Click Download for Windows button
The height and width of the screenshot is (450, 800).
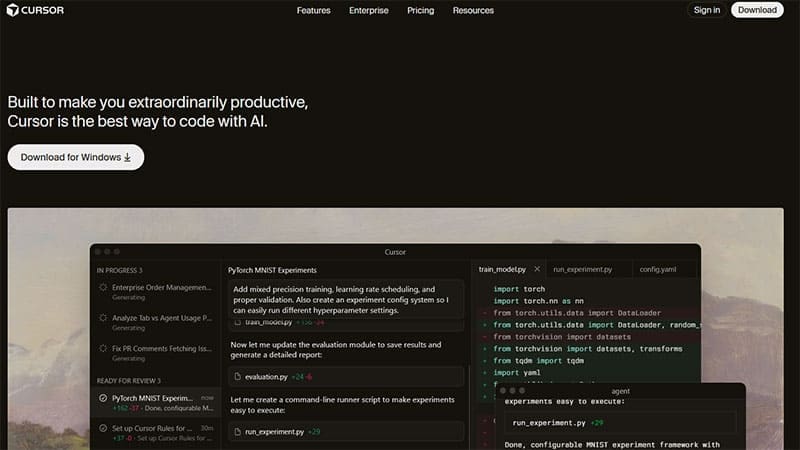pyautogui.click(x=76, y=157)
